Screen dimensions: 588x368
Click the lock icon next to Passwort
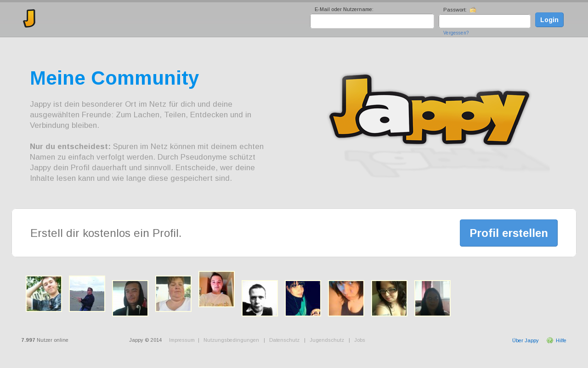(x=473, y=10)
